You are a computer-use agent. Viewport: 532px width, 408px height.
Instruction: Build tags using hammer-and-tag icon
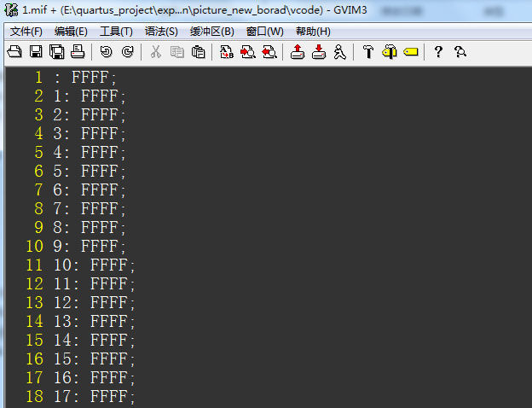[x=390, y=52]
